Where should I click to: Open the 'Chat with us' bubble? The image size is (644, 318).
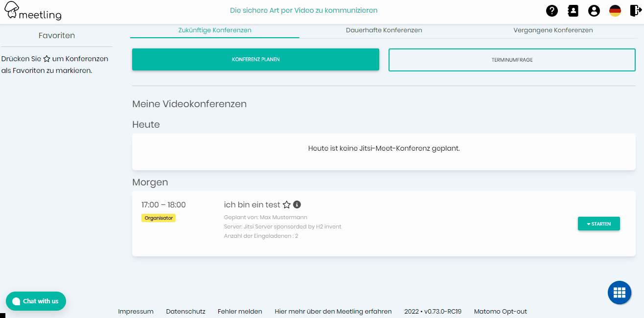(36, 301)
